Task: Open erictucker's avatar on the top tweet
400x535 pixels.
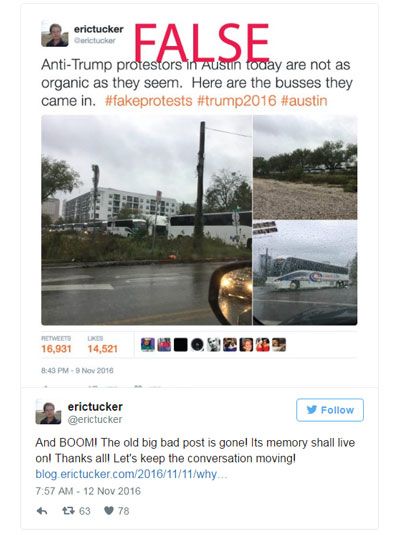Action: click(54, 34)
